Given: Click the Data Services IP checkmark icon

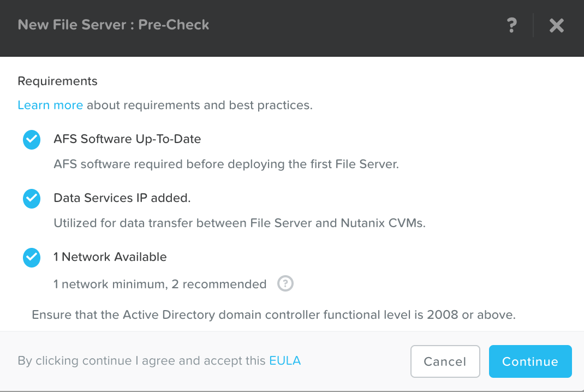Looking at the screenshot, I should 32,199.
